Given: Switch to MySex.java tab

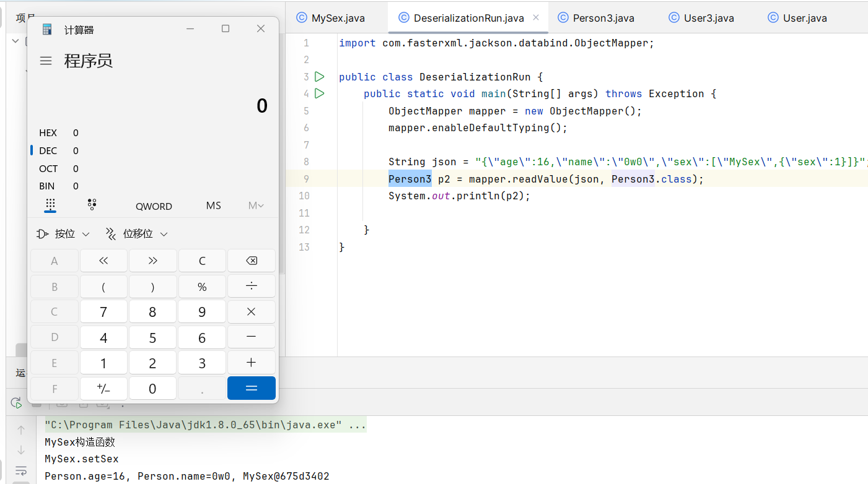Looking at the screenshot, I should click(x=338, y=17).
